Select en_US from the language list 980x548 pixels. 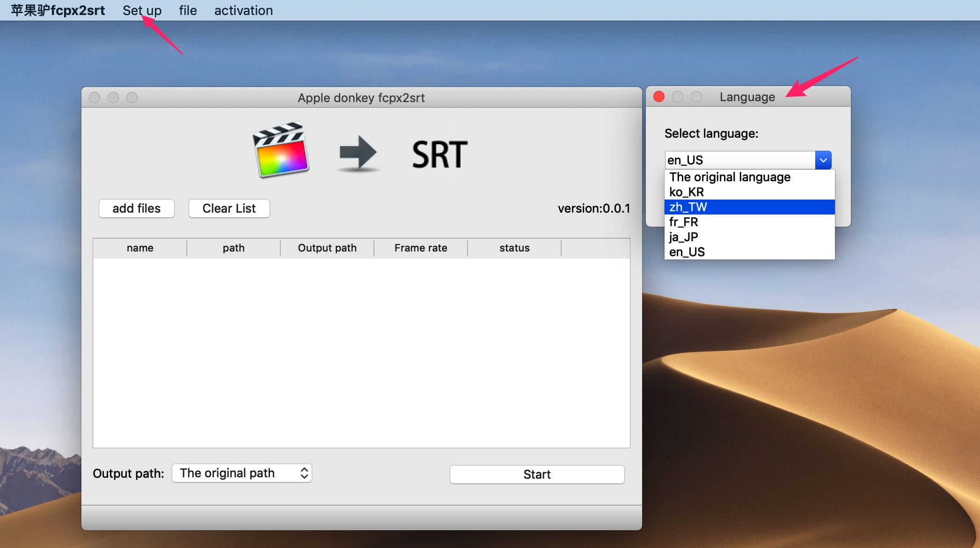pos(749,252)
